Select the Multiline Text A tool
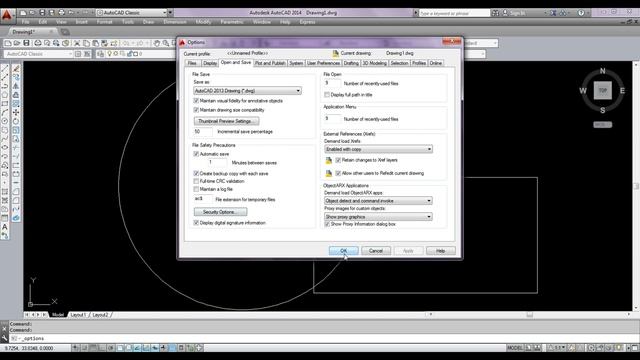 (5, 227)
